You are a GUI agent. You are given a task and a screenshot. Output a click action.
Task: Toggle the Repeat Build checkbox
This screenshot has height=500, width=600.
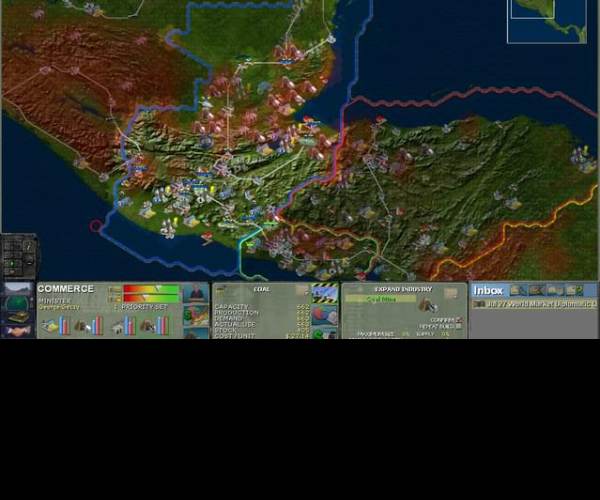click(459, 326)
